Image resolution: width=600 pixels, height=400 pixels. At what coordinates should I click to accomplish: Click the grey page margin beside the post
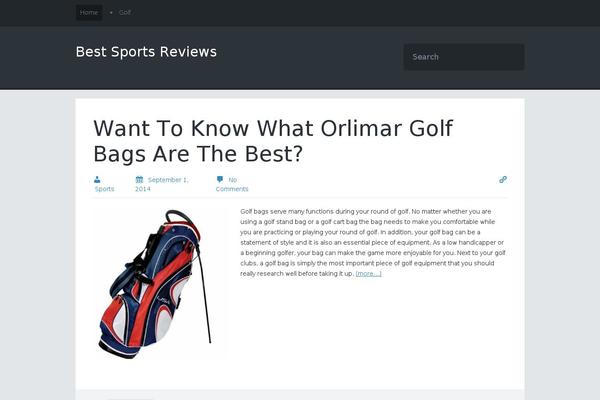pos(38,245)
